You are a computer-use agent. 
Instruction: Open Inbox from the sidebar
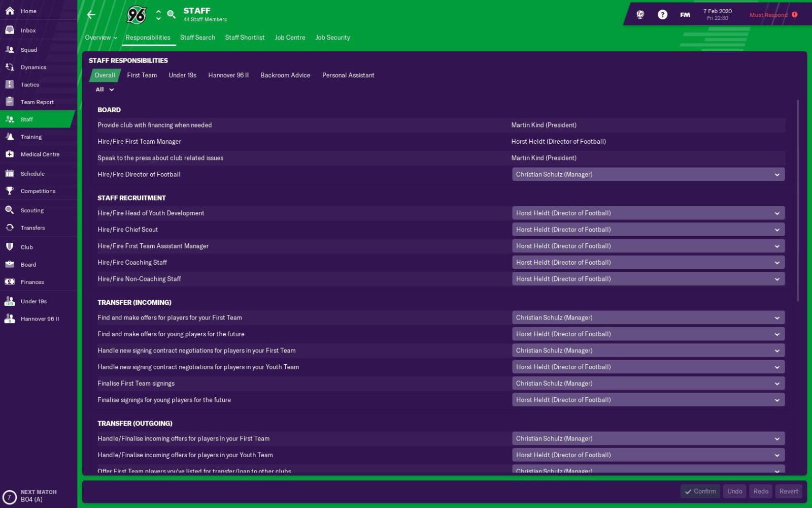[x=28, y=30]
